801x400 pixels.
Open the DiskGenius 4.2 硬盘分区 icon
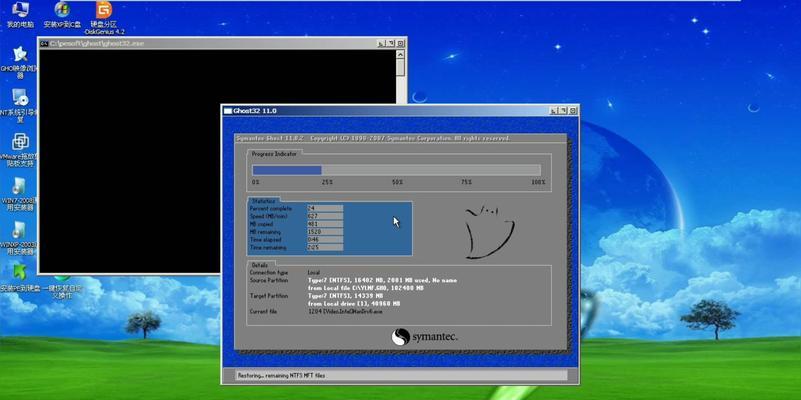[x=104, y=17]
